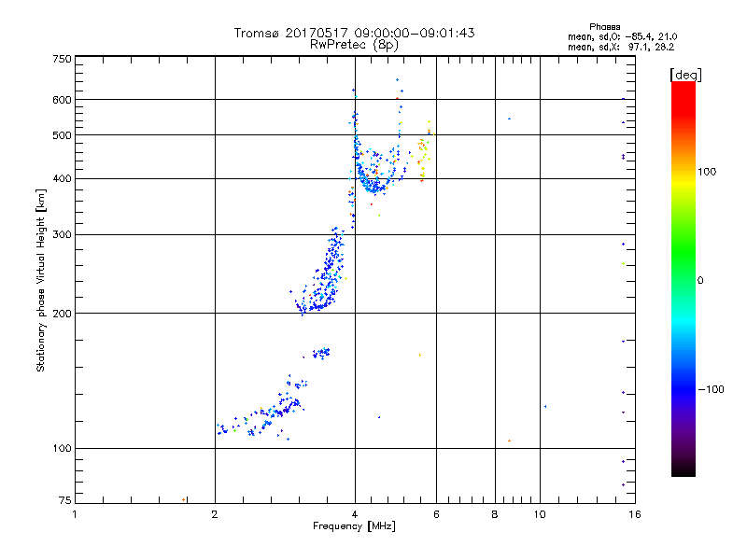Click y-axis tick label '100'

click(x=62, y=448)
